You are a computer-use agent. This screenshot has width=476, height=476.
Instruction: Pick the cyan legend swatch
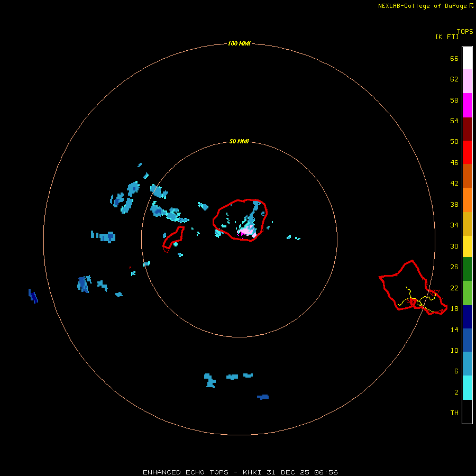[467, 388]
